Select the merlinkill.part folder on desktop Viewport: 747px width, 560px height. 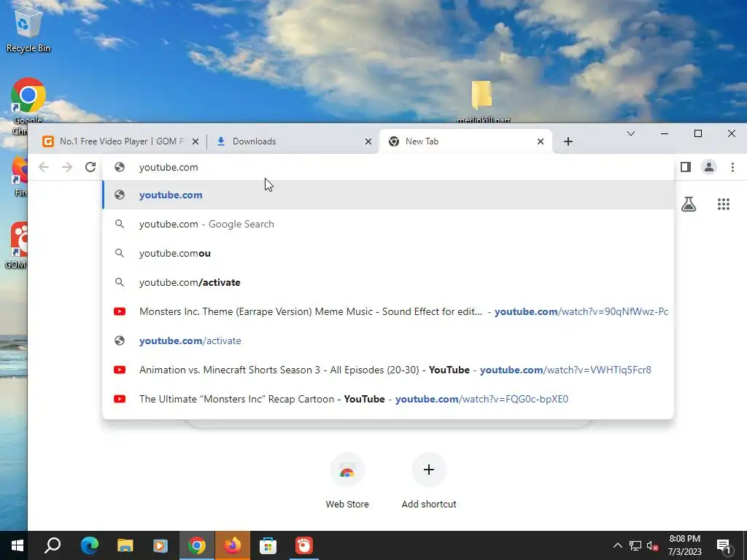(x=483, y=101)
